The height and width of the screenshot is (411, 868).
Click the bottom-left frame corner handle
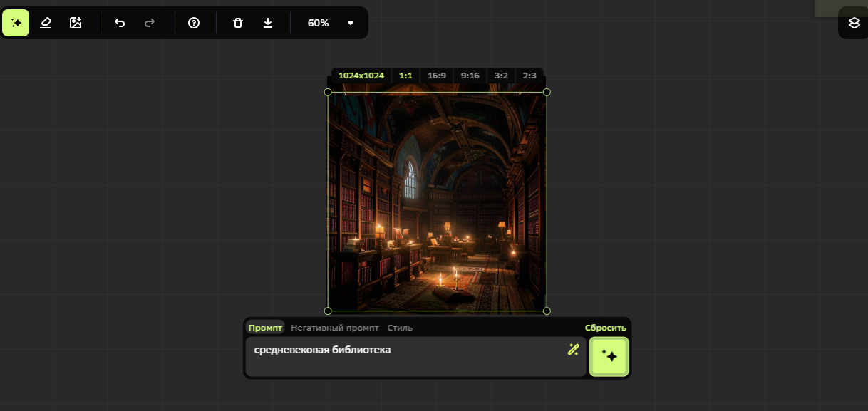tap(328, 311)
